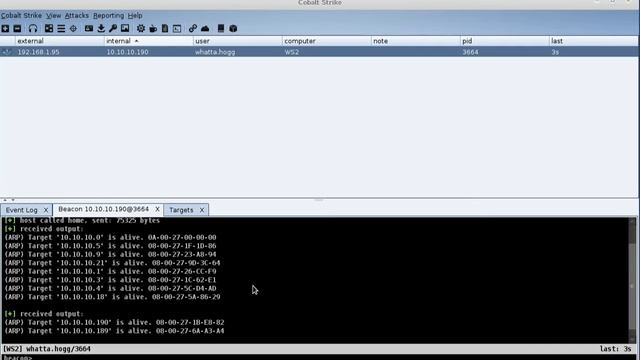Open Attacks menu

tap(77, 16)
